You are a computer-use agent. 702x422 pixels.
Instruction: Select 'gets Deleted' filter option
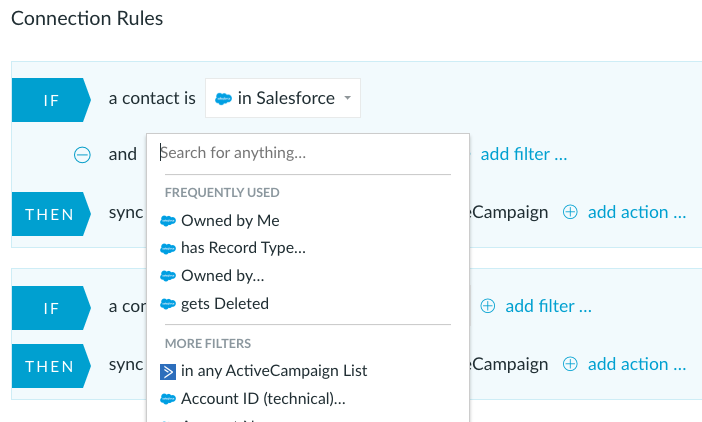coord(225,304)
